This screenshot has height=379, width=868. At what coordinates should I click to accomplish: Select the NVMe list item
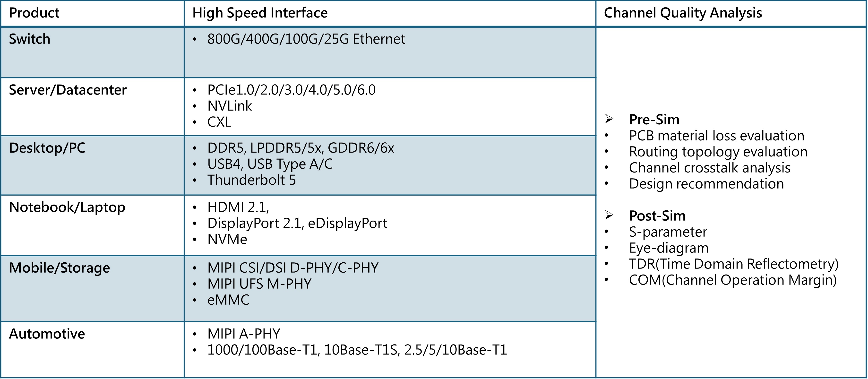pyautogui.click(x=227, y=239)
